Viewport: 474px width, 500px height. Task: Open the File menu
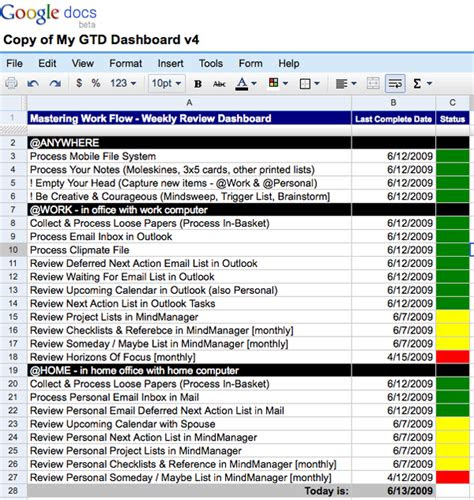pos(14,63)
